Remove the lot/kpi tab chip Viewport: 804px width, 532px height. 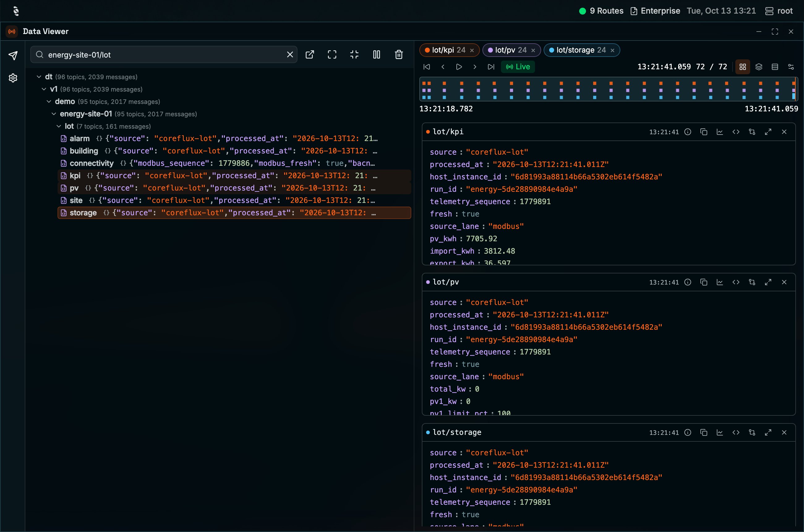coord(472,50)
